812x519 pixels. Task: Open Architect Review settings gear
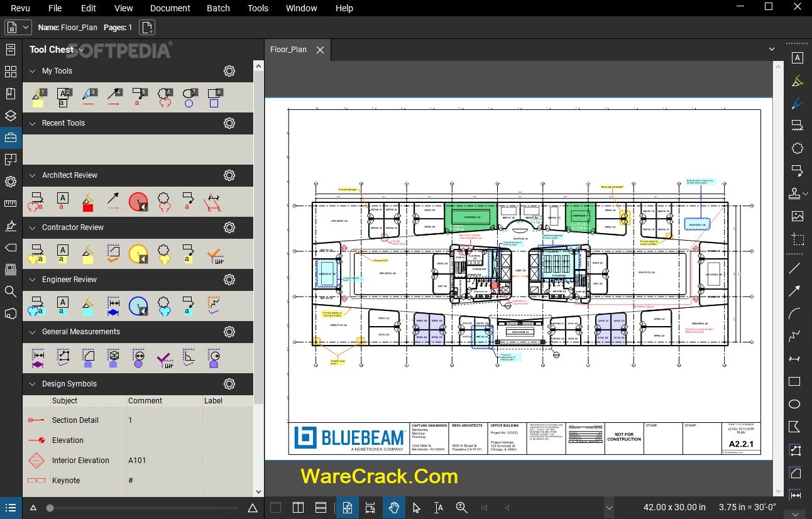tap(229, 175)
